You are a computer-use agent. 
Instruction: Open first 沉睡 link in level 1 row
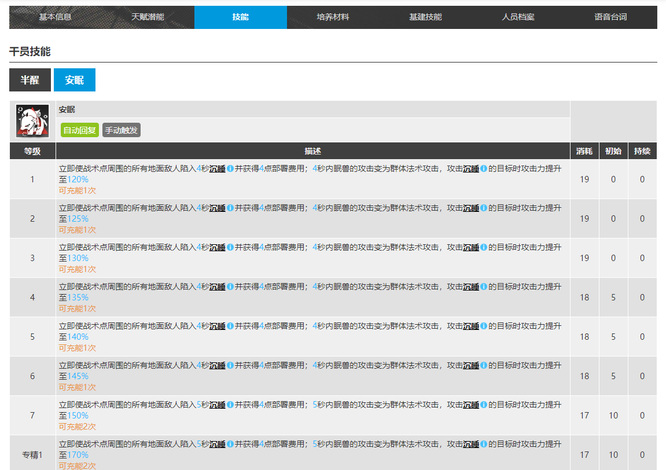click(217, 169)
